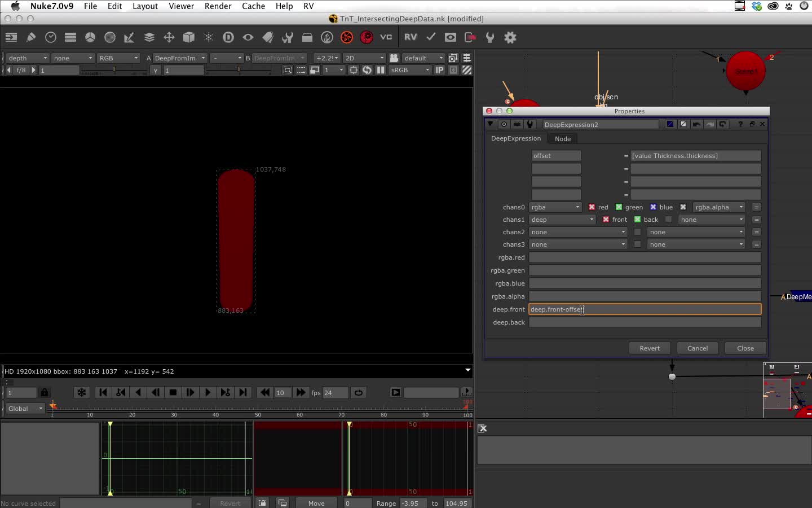This screenshot has height=508, width=812.
Task: Click the deep.back expression field
Action: [645, 322]
